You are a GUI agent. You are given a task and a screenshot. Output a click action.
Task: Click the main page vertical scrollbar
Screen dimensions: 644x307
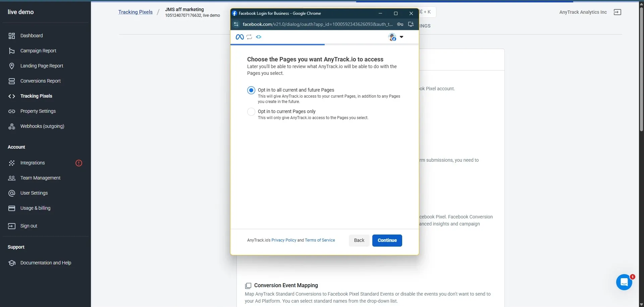click(x=641, y=69)
